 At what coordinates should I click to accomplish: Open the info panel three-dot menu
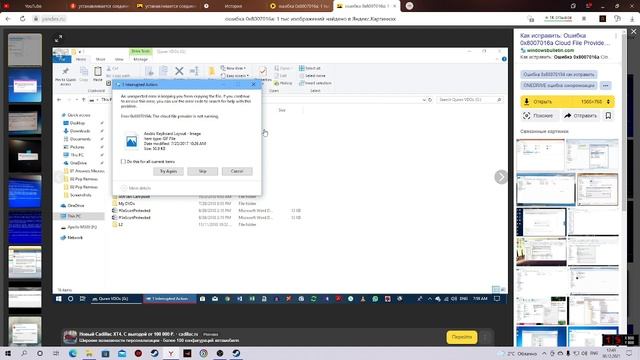tap(616, 36)
